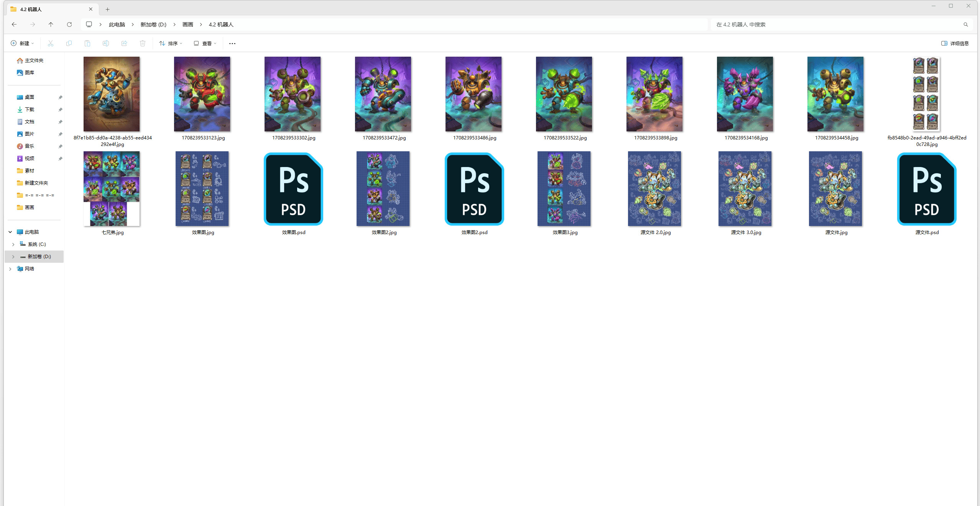Toggle the 详细信息 details pane
980x506 pixels.
tap(955, 43)
